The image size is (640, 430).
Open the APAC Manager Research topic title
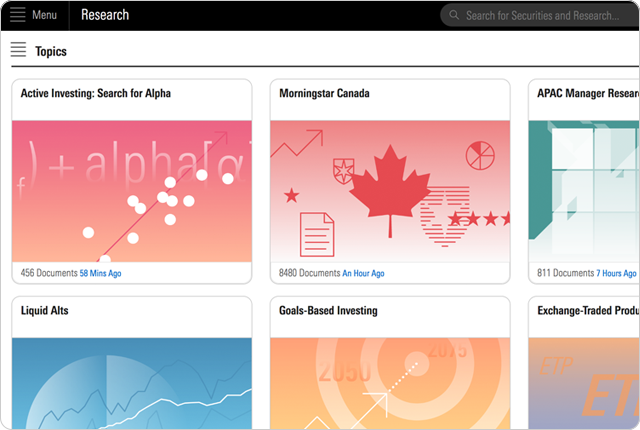pyautogui.click(x=588, y=94)
